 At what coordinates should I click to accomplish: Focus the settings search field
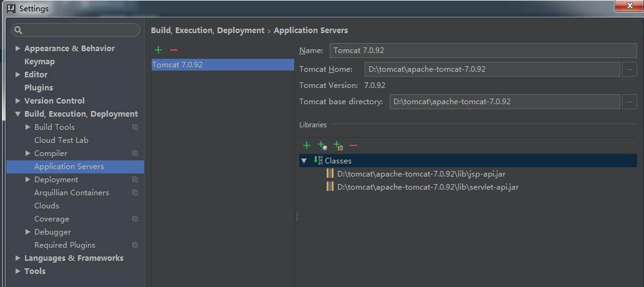pos(75,30)
